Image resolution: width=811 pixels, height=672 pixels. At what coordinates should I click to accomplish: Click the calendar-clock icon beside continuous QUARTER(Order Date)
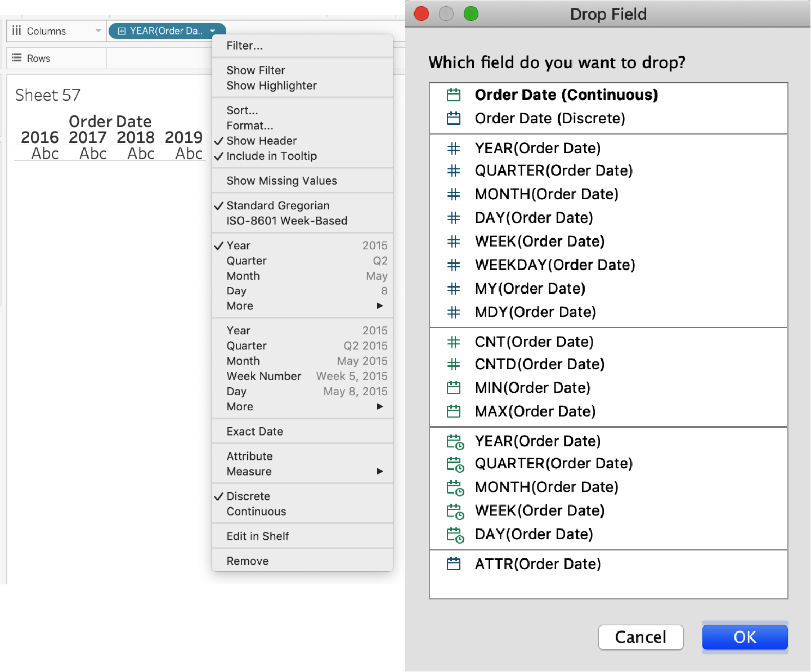[455, 464]
